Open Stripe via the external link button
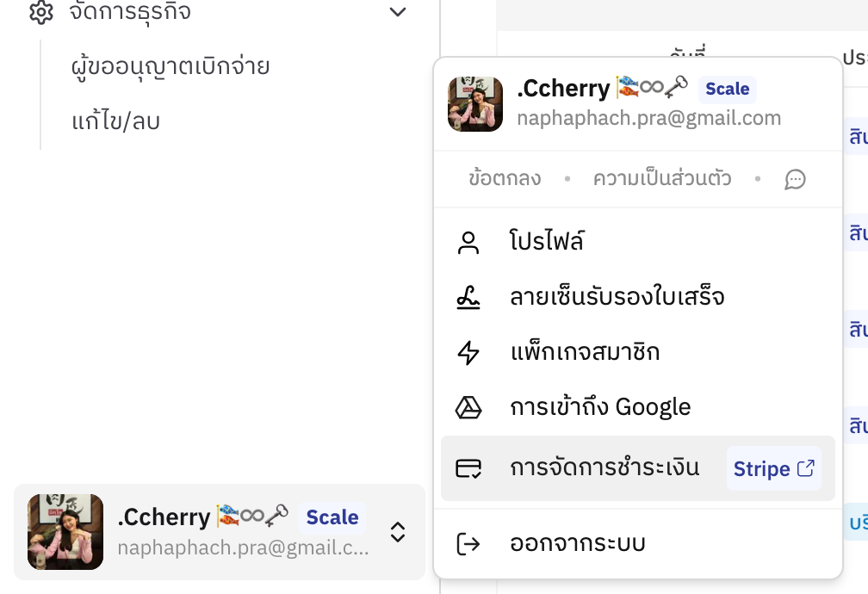Viewport: 868px width, 594px height. [773, 467]
